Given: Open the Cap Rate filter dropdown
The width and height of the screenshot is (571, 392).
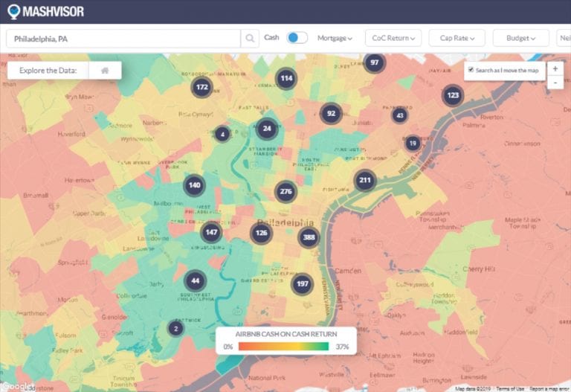Looking at the screenshot, I should pos(457,38).
